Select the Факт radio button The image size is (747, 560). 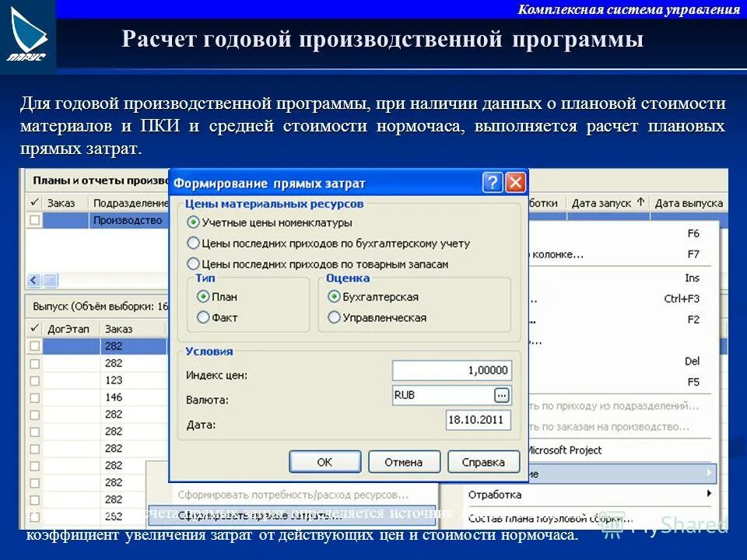(204, 317)
